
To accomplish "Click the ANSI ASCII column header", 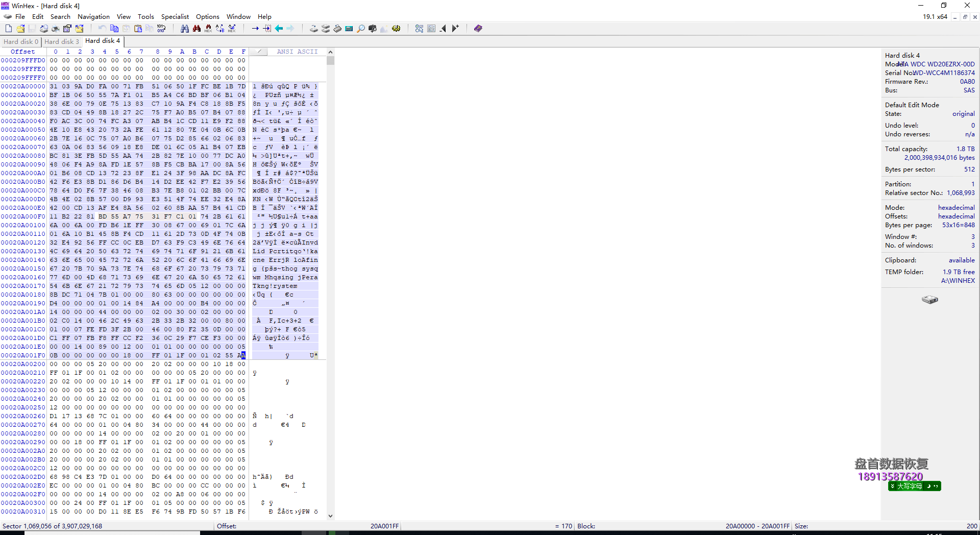I will [x=297, y=52].
